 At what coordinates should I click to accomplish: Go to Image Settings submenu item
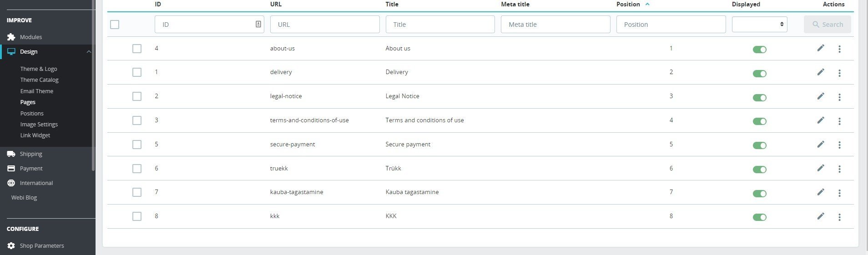click(x=39, y=125)
